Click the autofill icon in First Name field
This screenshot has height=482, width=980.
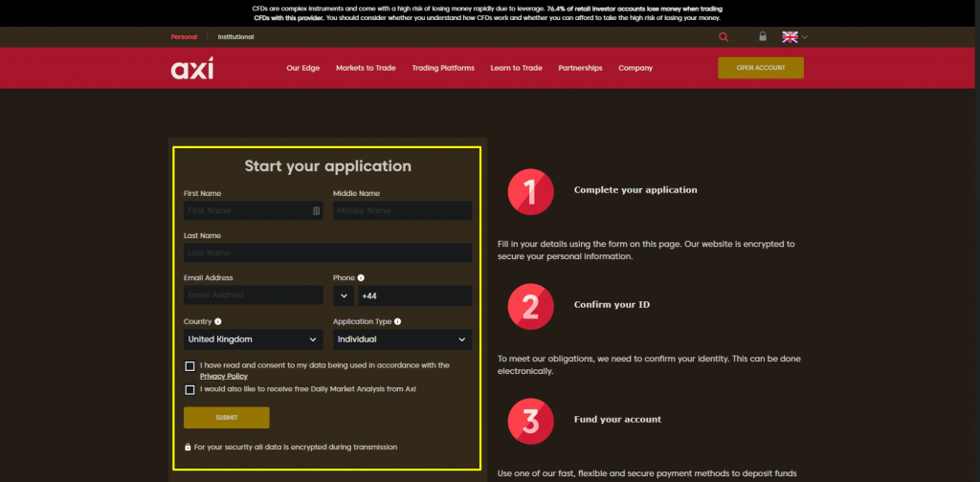coord(316,211)
